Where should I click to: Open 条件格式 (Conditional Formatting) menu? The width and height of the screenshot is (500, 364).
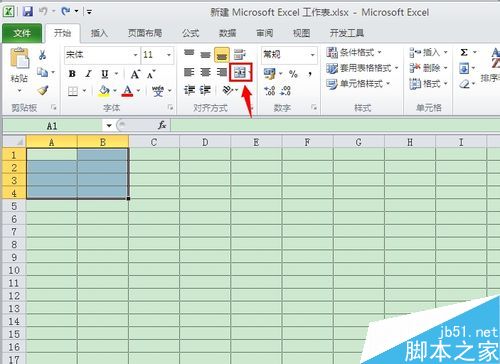point(354,52)
